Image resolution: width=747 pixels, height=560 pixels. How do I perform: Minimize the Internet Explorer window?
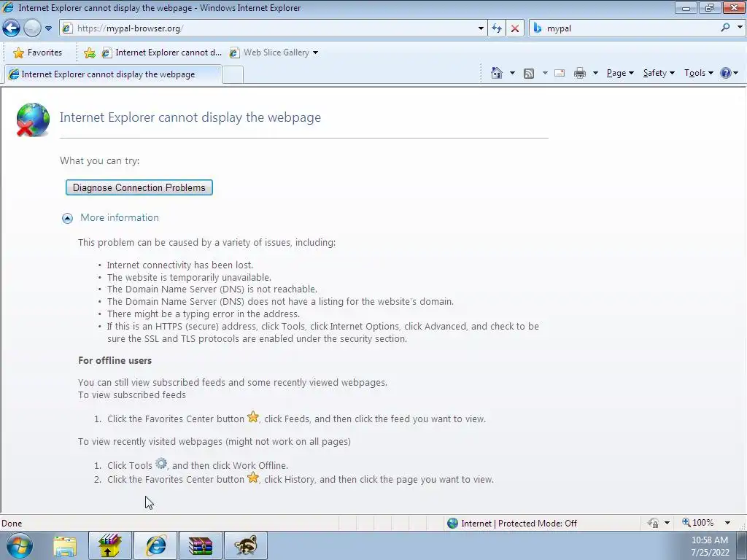[x=686, y=7]
